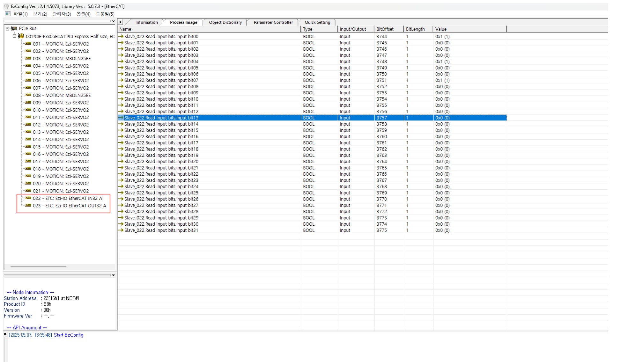This screenshot has height=364, width=620.
Task: Open the 보기(2) menu
Action: [x=40, y=14]
